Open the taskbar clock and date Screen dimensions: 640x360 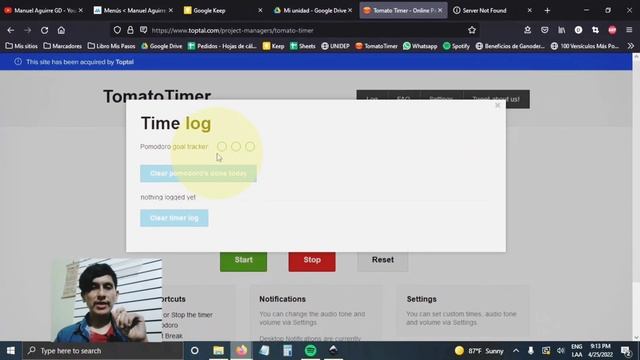pyautogui.click(x=600, y=351)
